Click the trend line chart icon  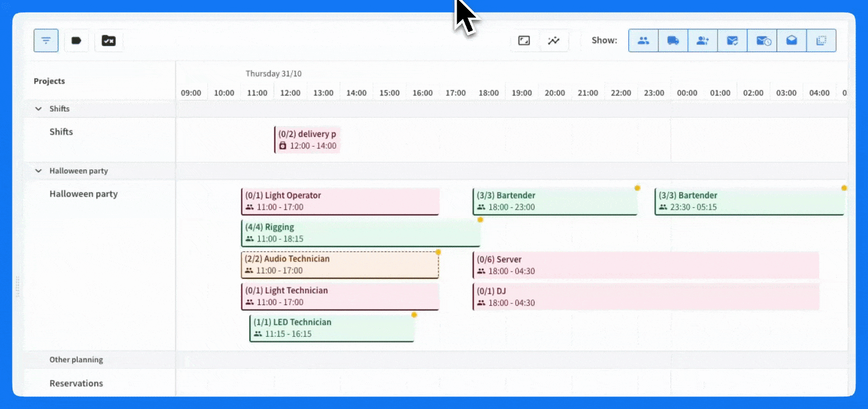click(554, 41)
